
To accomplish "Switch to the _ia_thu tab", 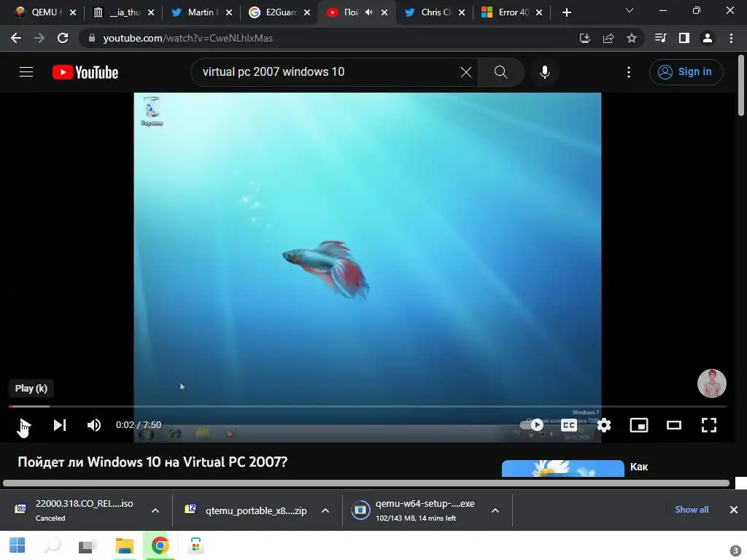I will [x=124, y=12].
